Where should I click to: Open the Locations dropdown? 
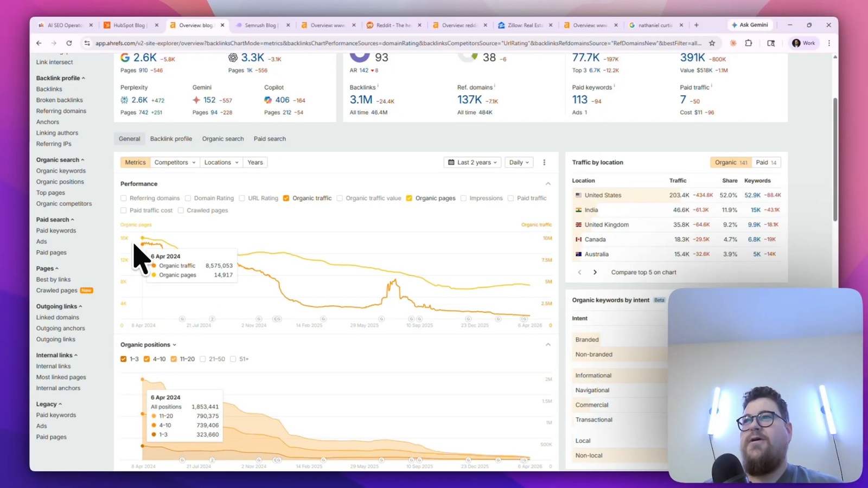pyautogui.click(x=221, y=162)
